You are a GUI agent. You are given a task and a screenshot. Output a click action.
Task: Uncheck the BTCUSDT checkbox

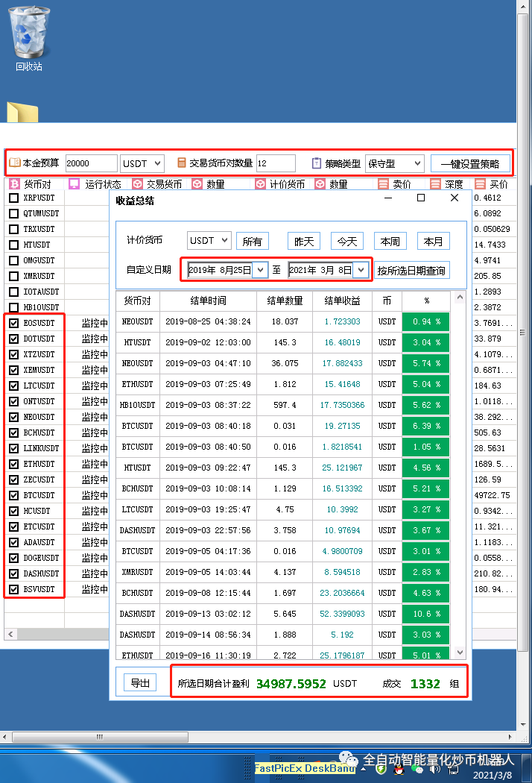pos(14,495)
